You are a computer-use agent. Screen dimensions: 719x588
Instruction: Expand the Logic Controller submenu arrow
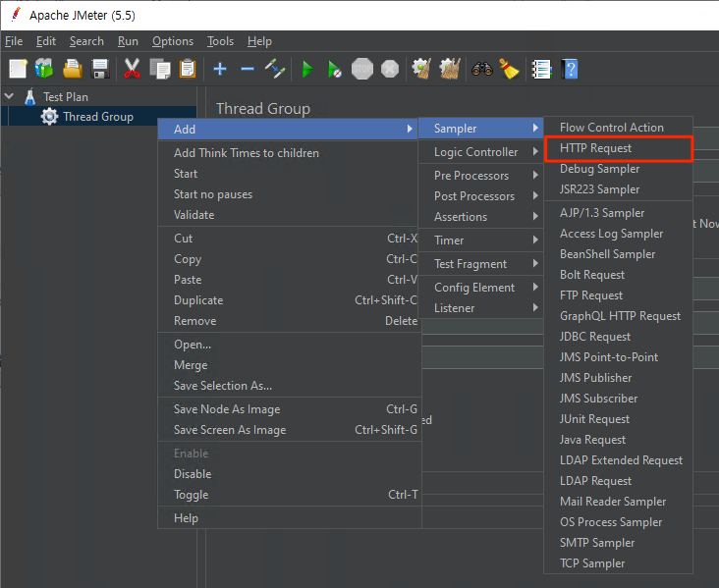coord(535,151)
